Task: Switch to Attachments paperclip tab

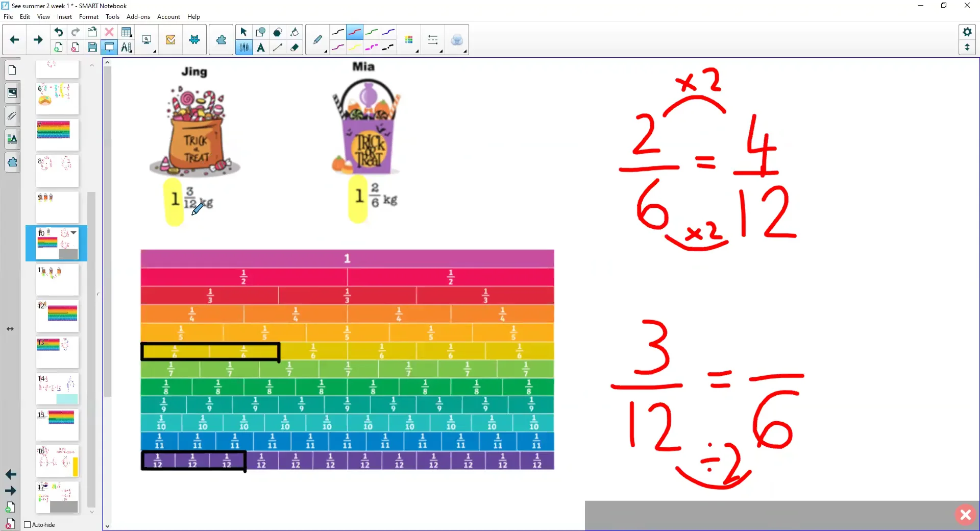Action: 12,116
